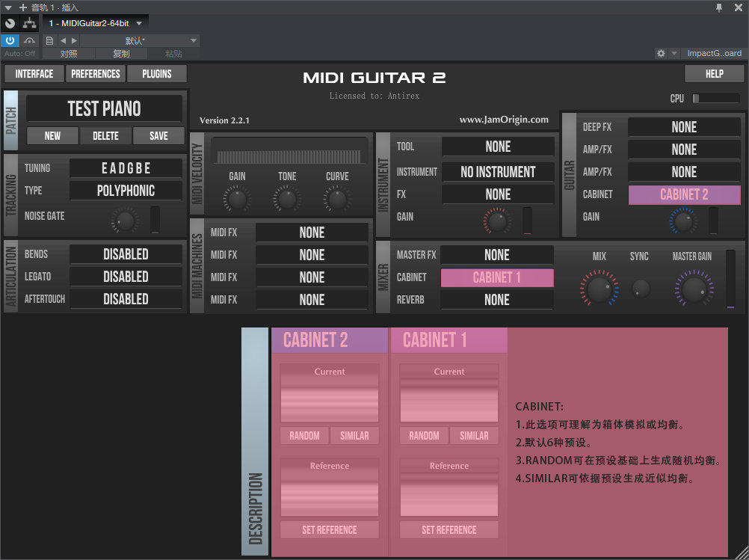
Task: Toggle the automation mode icon
Action: (30, 40)
